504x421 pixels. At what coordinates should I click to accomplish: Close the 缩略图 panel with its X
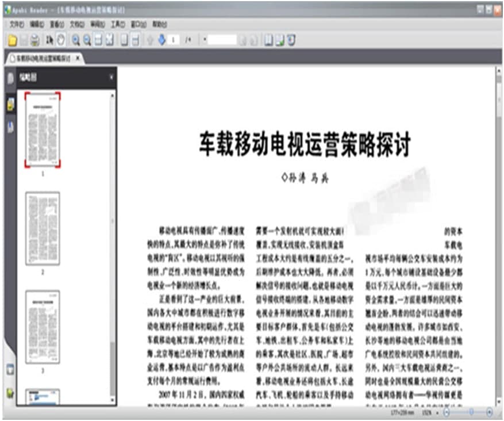pyautogui.click(x=111, y=76)
